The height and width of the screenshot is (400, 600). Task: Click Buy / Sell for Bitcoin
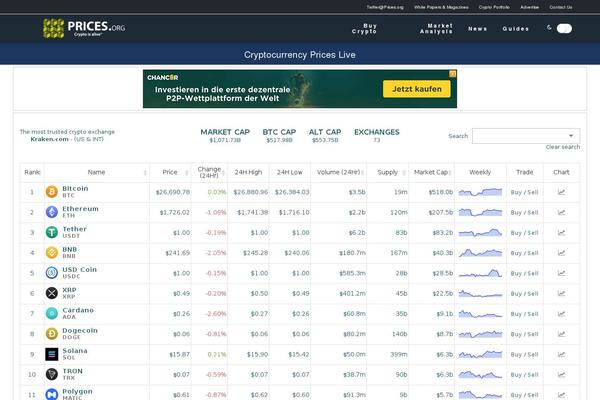click(x=525, y=192)
